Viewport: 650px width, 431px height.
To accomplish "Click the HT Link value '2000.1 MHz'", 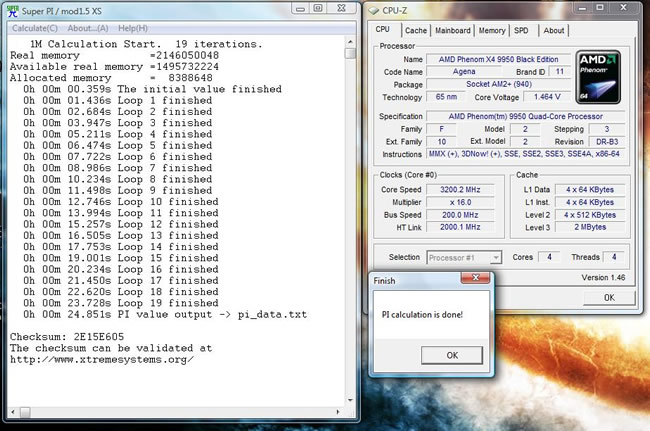I will pyautogui.click(x=460, y=227).
